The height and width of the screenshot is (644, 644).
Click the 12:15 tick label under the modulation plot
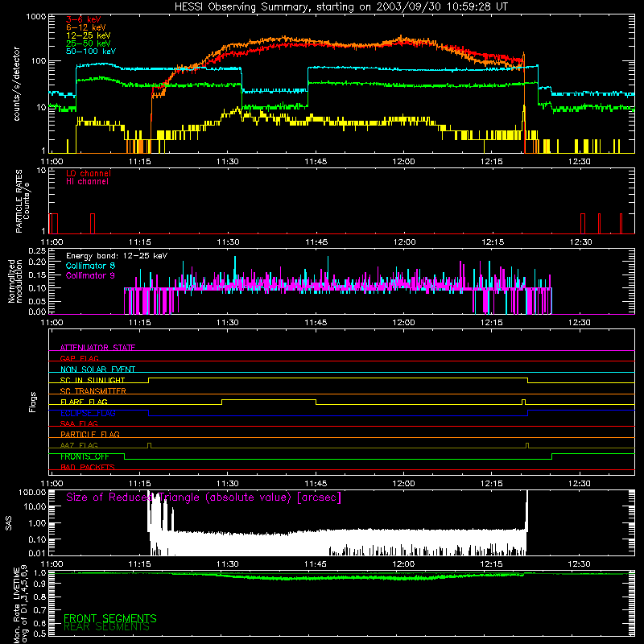492,323
